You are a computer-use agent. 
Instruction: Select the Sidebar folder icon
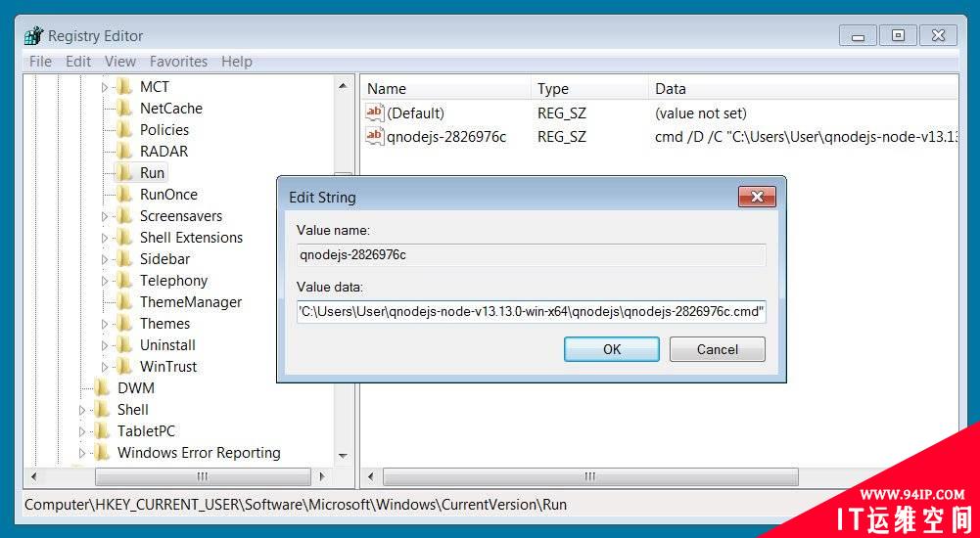(124, 259)
